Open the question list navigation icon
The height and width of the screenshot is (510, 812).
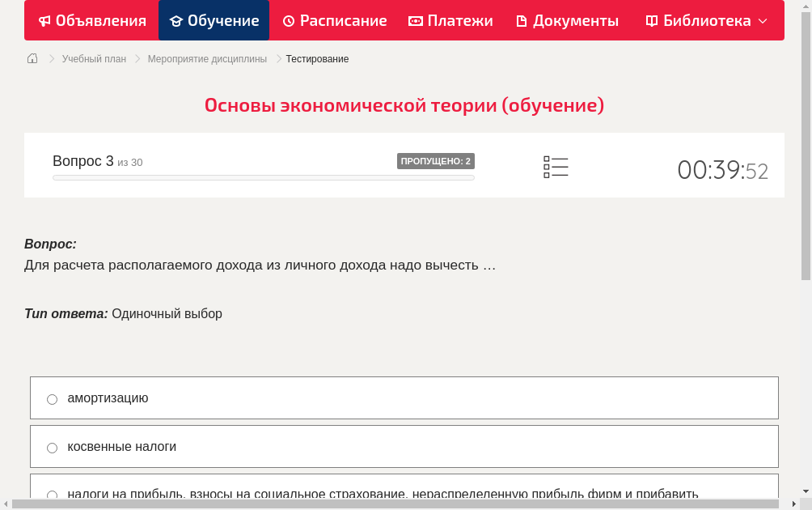tap(556, 167)
